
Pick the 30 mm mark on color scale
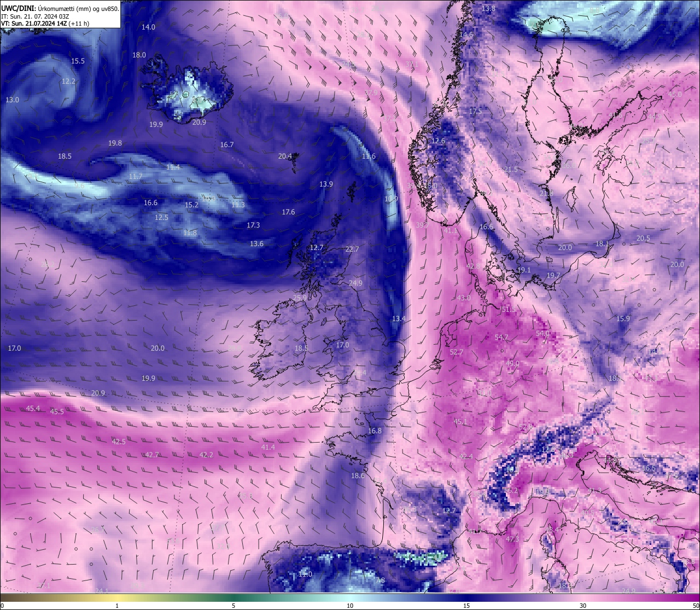[583, 606]
